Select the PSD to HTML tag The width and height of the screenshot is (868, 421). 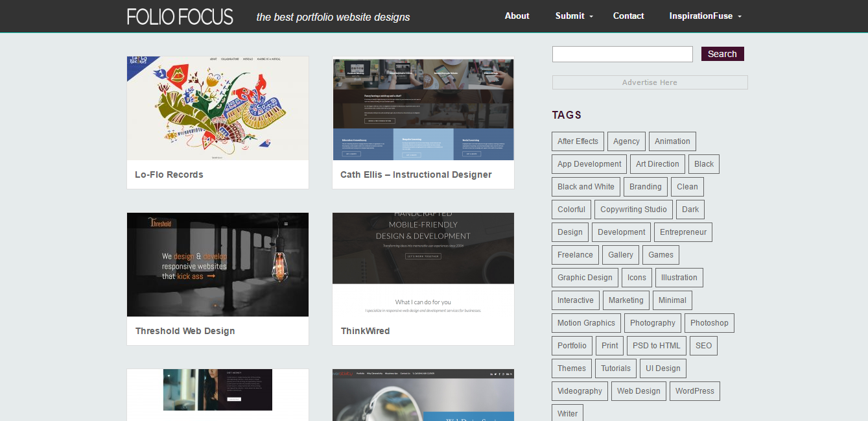656,346
